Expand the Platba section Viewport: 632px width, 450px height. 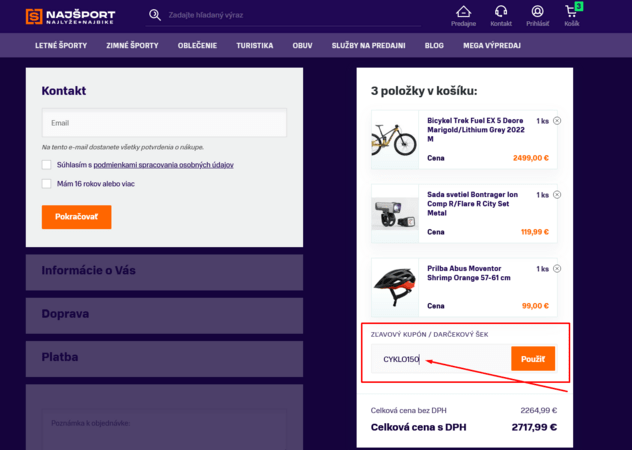point(164,357)
